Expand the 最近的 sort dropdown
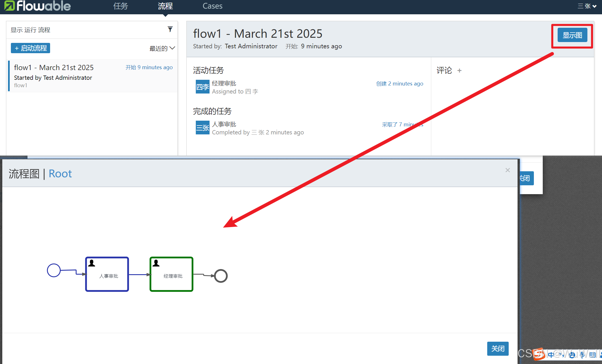 pos(162,48)
